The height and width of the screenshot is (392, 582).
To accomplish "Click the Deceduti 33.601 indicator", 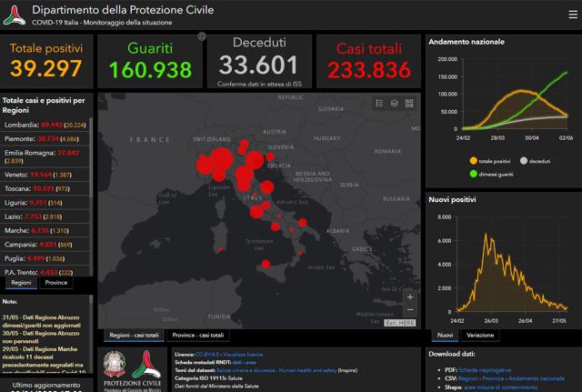I will [259, 61].
